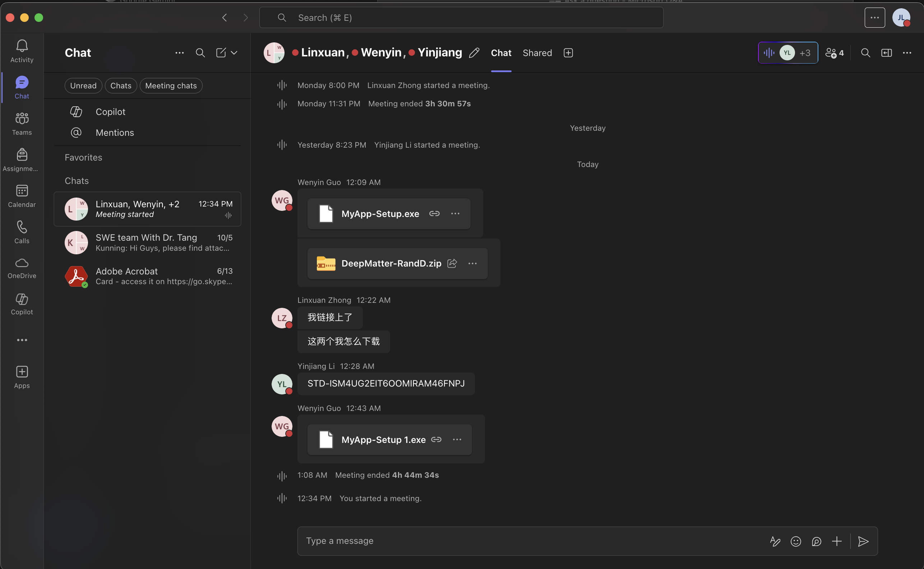Send the message with arrow icon
The image size is (924, 569).
(x=863, y=541)
